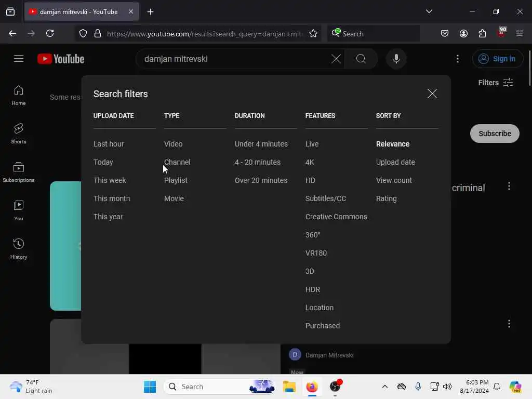Select the Video type filter
The image size is (532, 399).
174,144
